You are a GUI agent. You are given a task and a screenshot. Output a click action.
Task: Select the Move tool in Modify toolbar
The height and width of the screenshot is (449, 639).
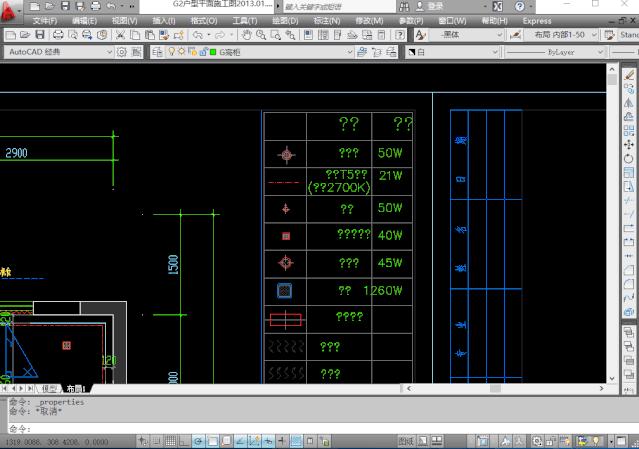[629, 144]
